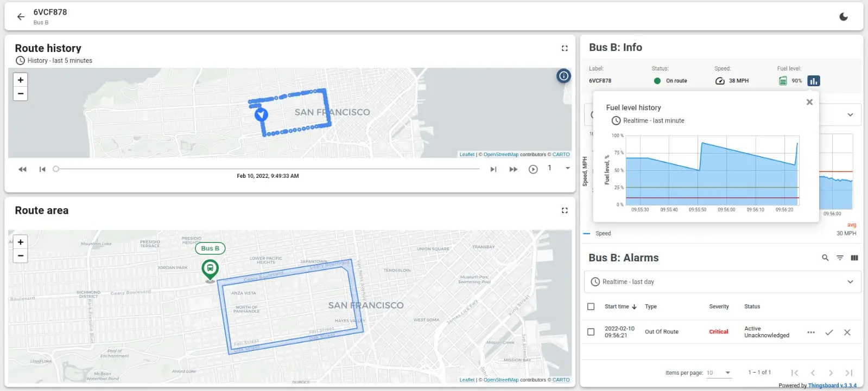Select all alarms header checkbox

(591, 307)
